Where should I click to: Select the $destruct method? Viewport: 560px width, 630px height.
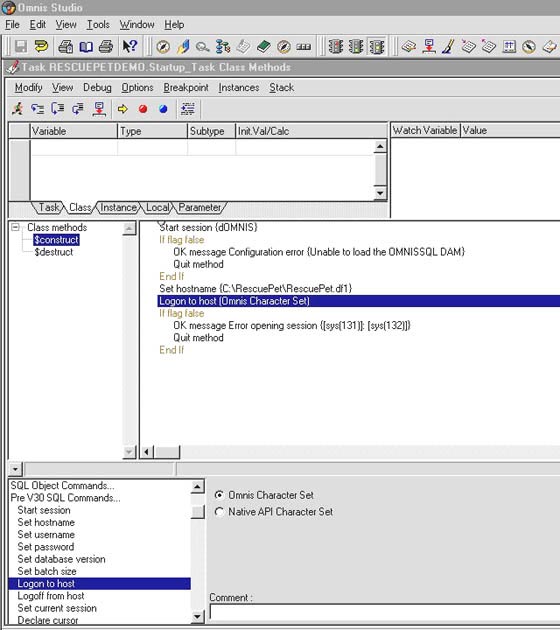coord(54,252)
